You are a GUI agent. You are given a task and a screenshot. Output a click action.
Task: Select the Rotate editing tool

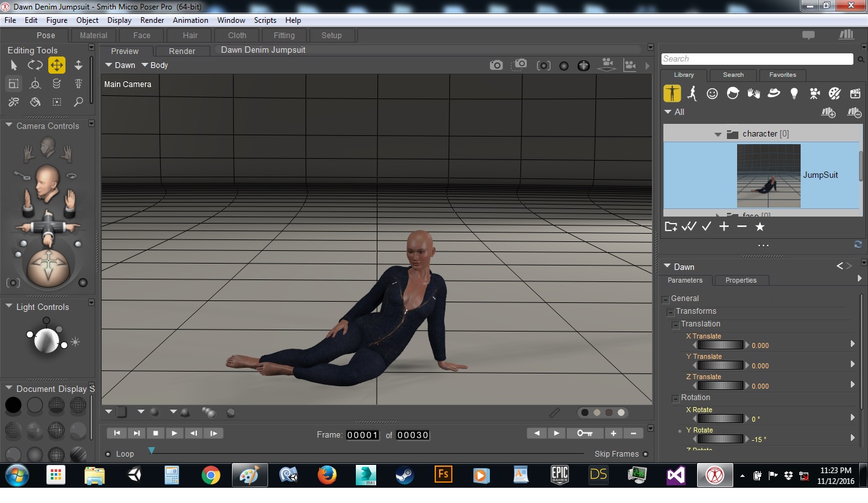[35, 65]
